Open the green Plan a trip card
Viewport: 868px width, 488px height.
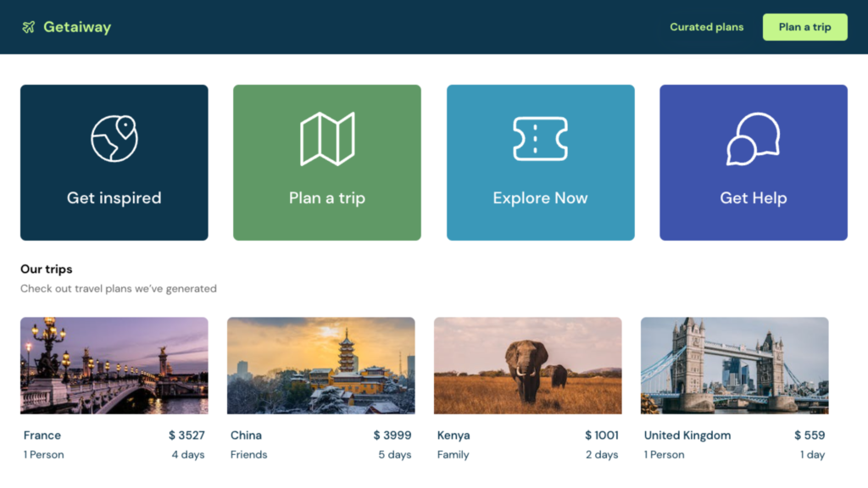[327, 163]
